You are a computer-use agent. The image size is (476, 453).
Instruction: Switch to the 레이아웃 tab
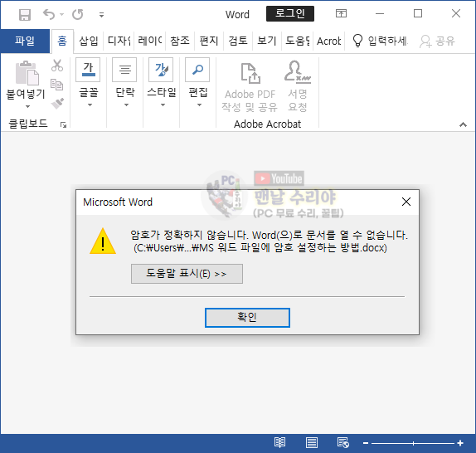click(150, 41)
